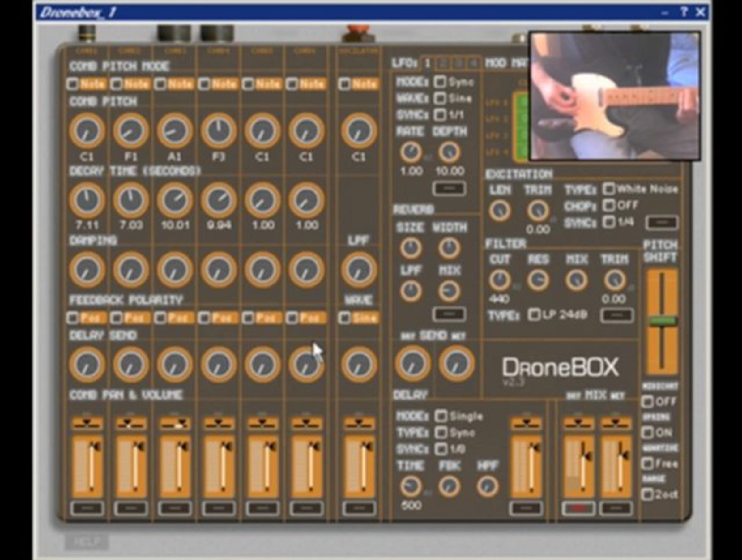Open the Delay Mode Single selector
The height and width of the screenshot is (560, 742).
pos(441,417)
